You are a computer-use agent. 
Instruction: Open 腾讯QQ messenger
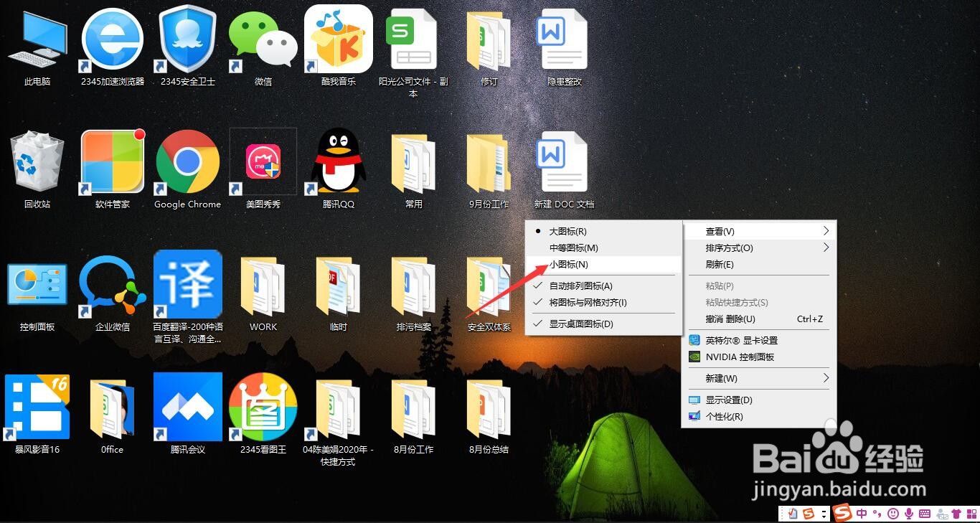click(x=338, y=161)
